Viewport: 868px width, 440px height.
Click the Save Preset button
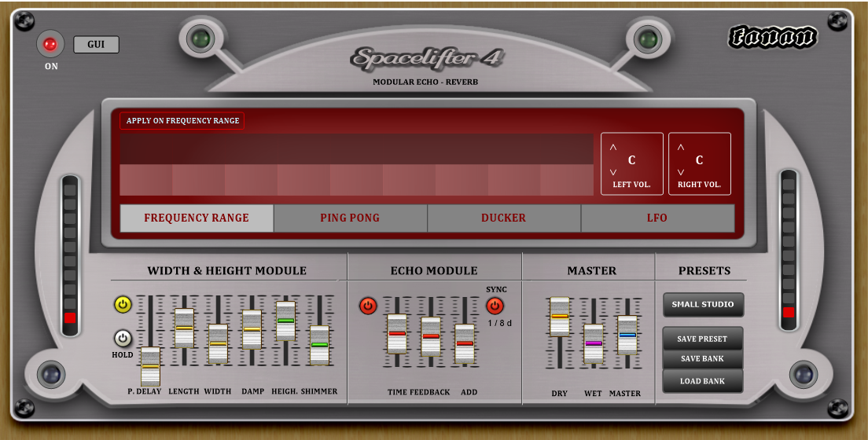tap(702, 339)
